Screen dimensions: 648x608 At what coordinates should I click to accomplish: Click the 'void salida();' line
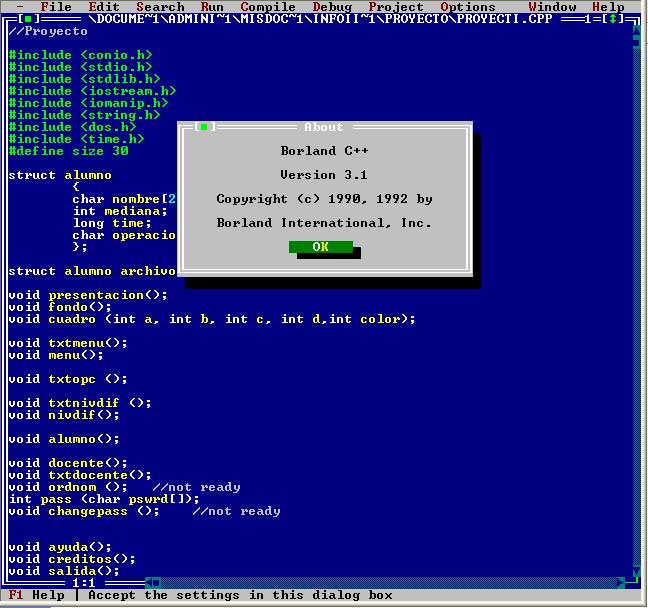pyautogui.click(x=64, y=571)
